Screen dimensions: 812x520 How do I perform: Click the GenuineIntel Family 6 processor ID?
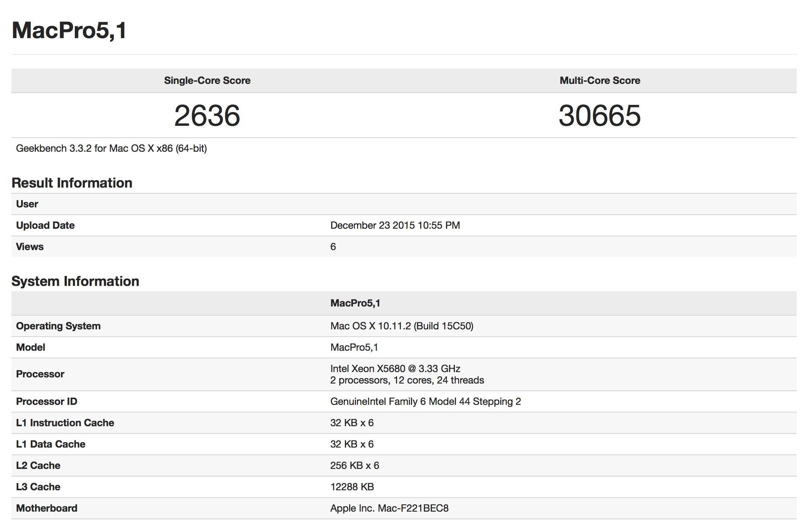[x=425, y=401]
